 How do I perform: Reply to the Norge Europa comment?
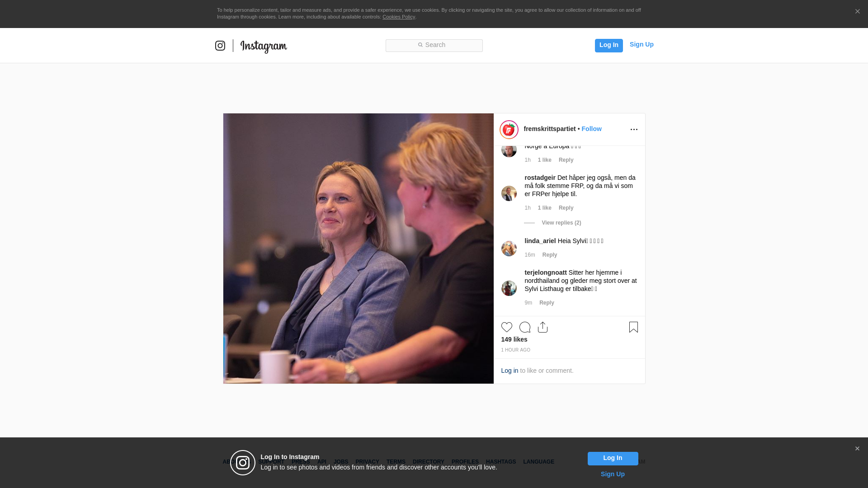(566, 160)
